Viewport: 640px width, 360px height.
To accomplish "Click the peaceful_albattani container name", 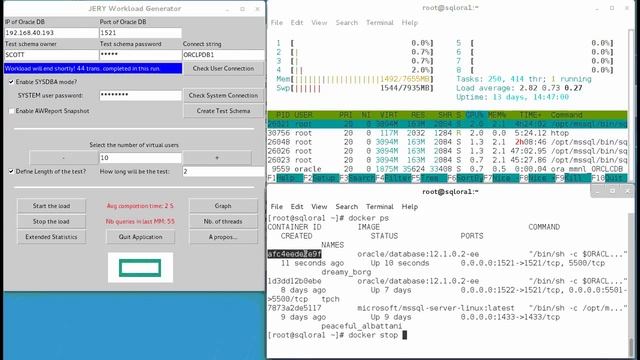I will click(x=362, y=326).
